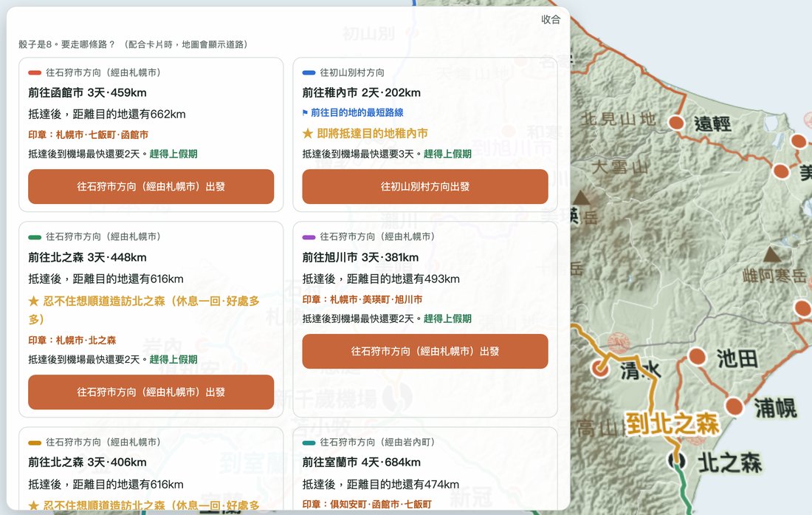Screen dimensions: 812x515
Task: Click the star icon beside 即將抵達目的地稚內市
Action: click(308, 134)
